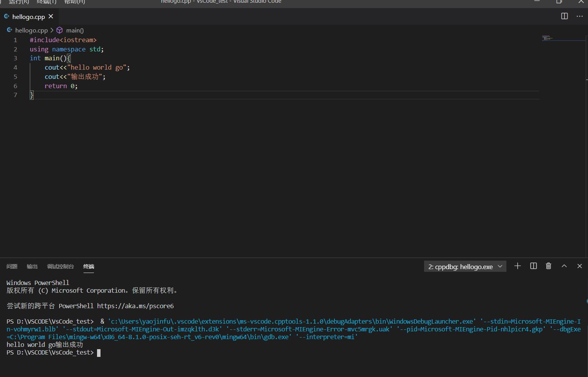Click the "输出成功" string in code
The image size is (588, 377).
tap(84, 77)
